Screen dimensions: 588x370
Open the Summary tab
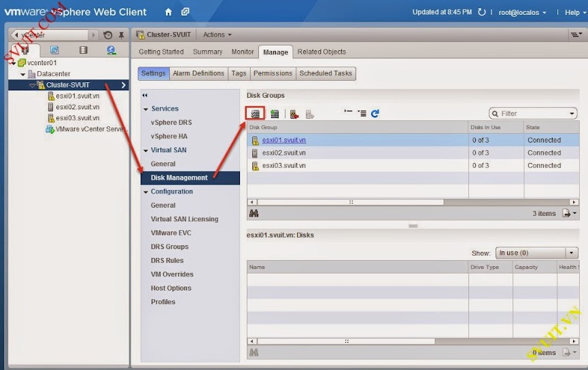[x=208, y=52]
